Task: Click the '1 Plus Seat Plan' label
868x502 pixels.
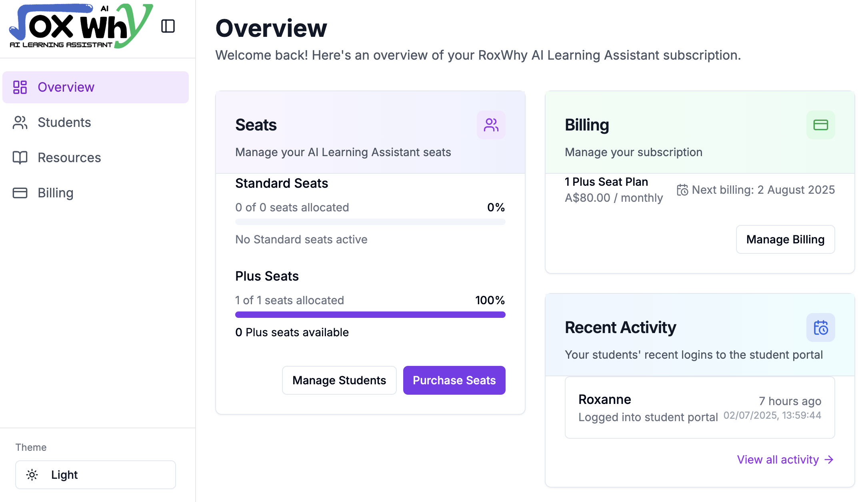Action: (606, 182)
